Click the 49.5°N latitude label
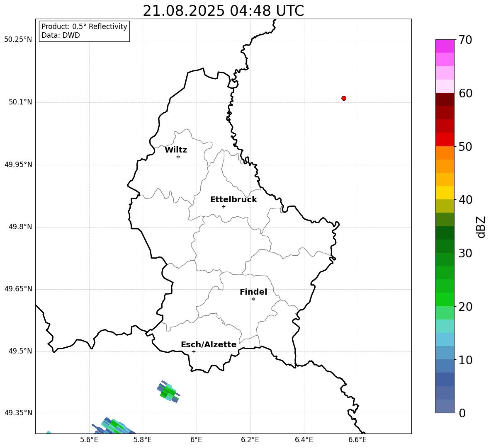Image resolution: width=491 pixels, height=448 pixels. pos(20,351)
